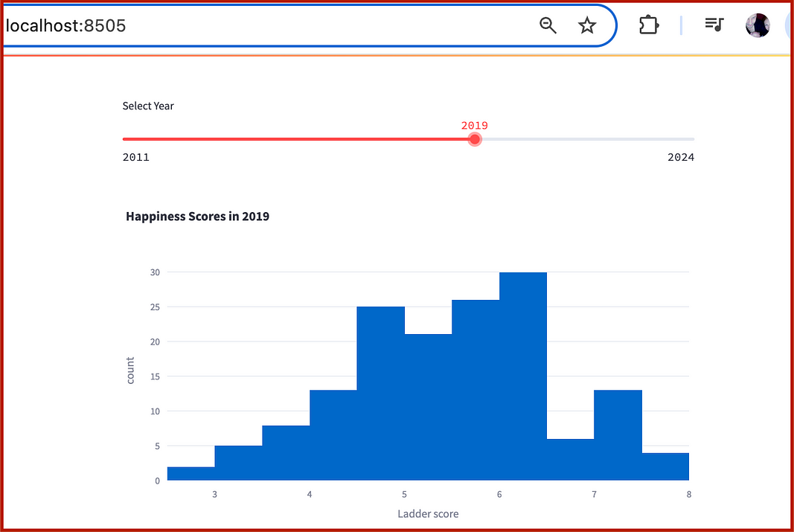794x532 pixels.
Task: Click the x-axis tick label 5
Action: [x=405, y=495]
